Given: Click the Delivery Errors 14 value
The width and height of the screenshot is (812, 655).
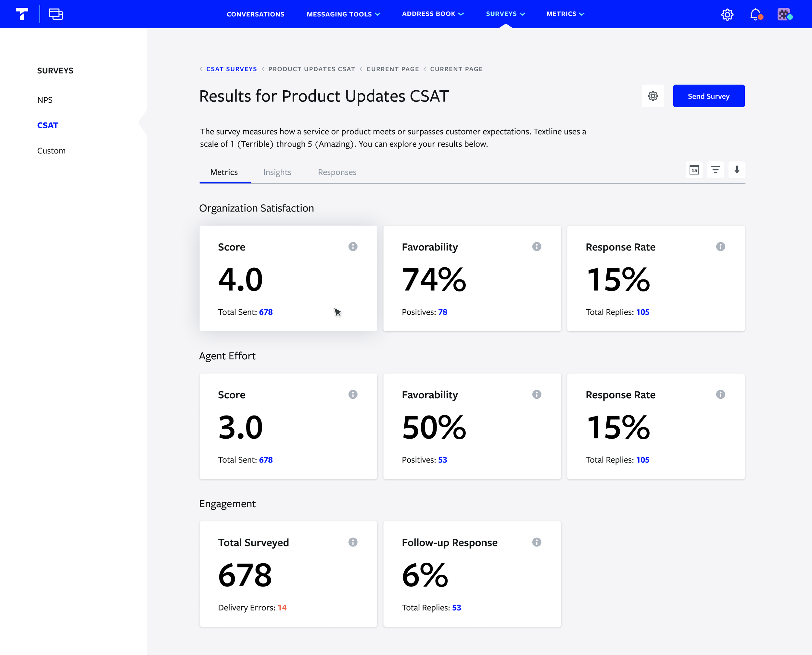Looking at the screenshot, I should (x=282, y=608).
